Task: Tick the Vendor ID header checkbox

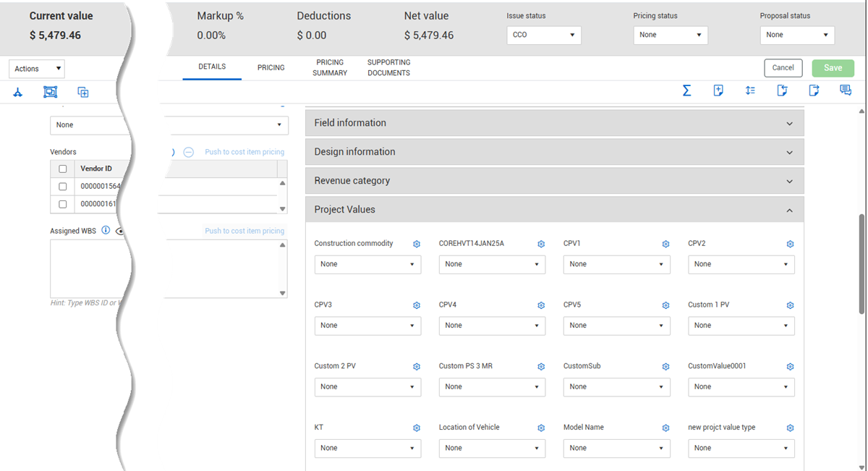Action: 63,169
